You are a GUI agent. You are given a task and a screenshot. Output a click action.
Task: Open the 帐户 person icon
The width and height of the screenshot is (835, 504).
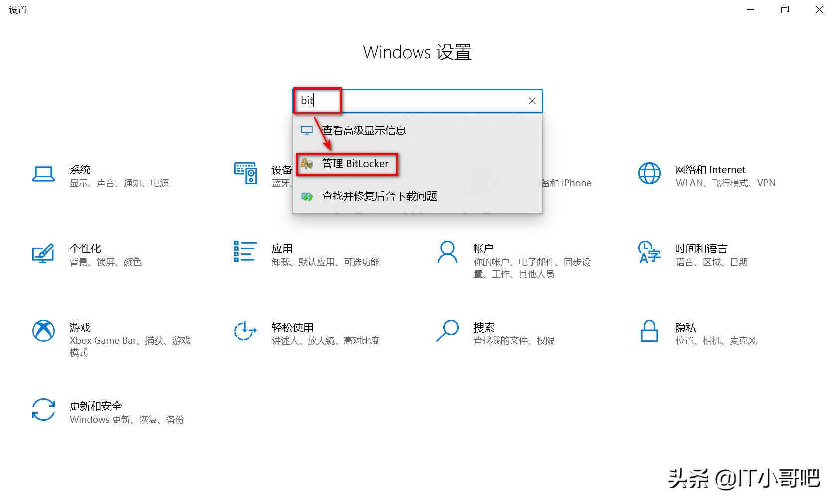tap(447, 252)
